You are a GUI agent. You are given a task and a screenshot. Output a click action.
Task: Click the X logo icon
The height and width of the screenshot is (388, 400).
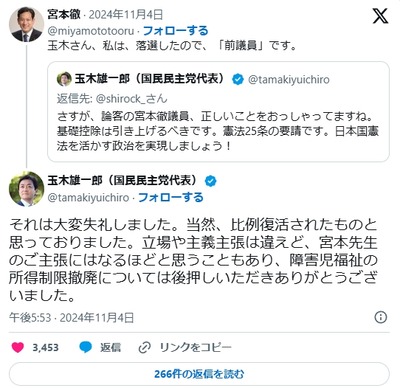(x=380, y=16)
